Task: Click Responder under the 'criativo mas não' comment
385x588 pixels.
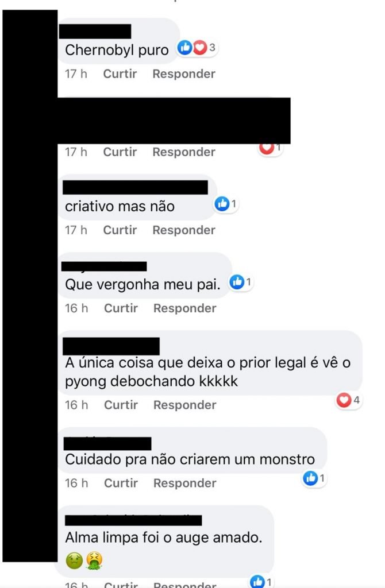Action: [x=184, y=230]
